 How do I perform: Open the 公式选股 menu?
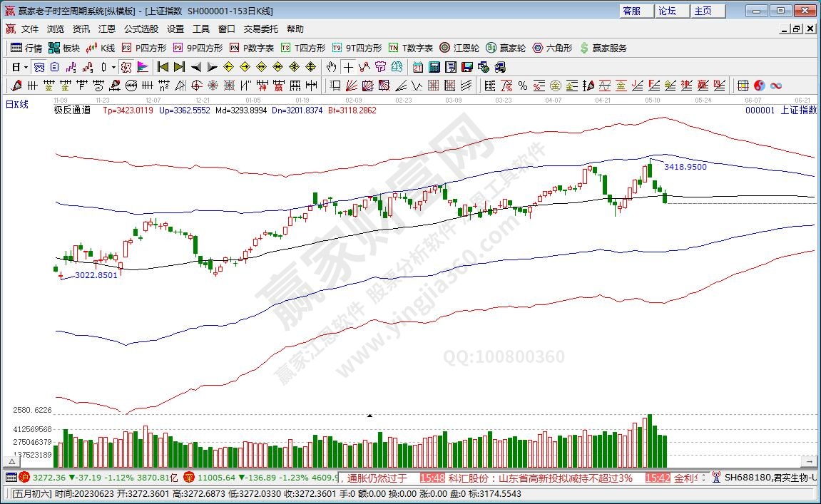tap(141, 29)
